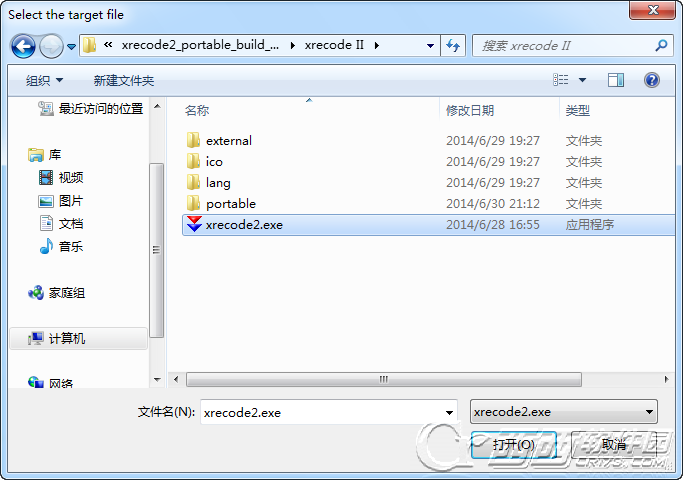Screen dimensions: 683x480
Task: Expand the 文件名 combo box dropdown arrow
Action: point(449,412)
